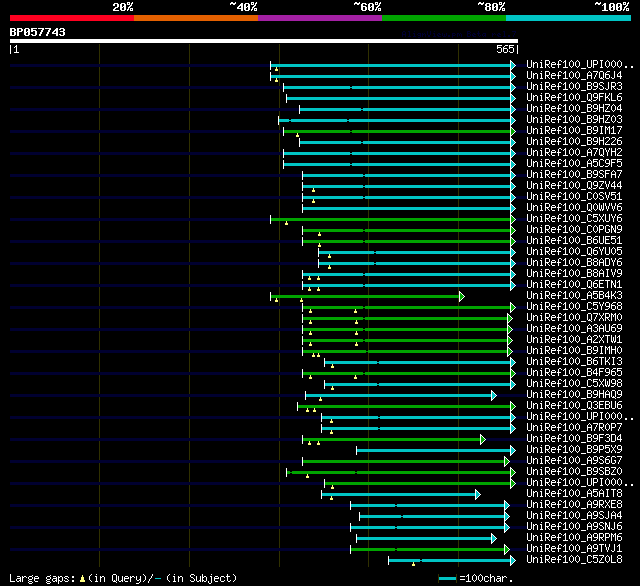Select the UniRef100_C5XW98 label
Viewport: 640px width, 586px height.
(574, 384)
